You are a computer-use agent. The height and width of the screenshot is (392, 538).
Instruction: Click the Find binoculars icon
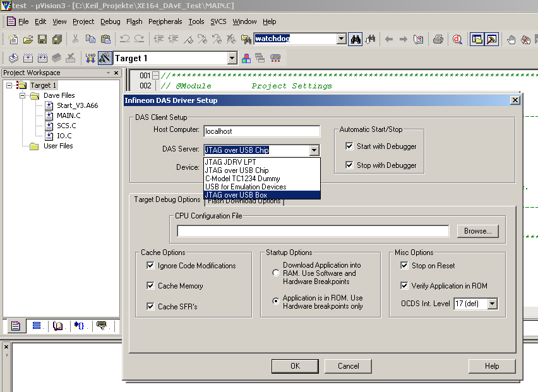click(x=356, y=39)
